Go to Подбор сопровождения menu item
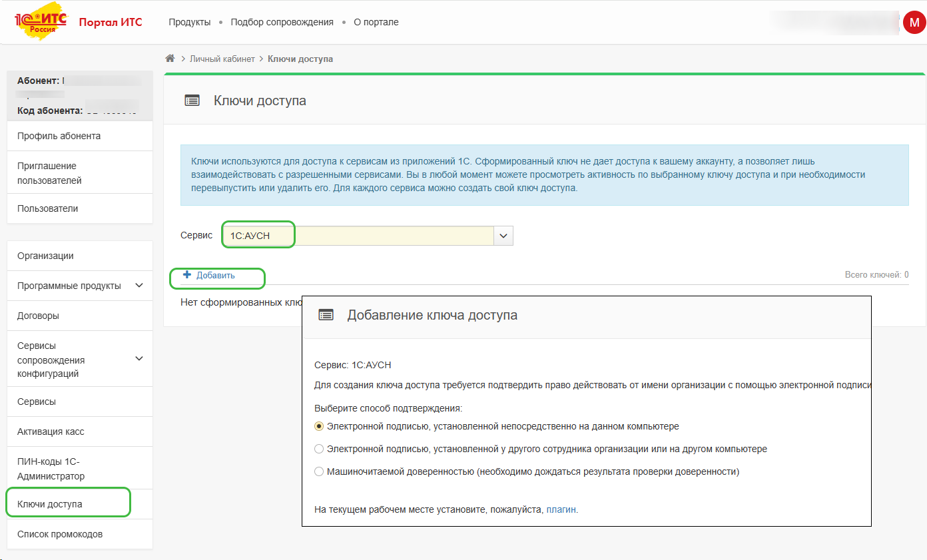Screen dimensions: 927x560 point(282,22)
